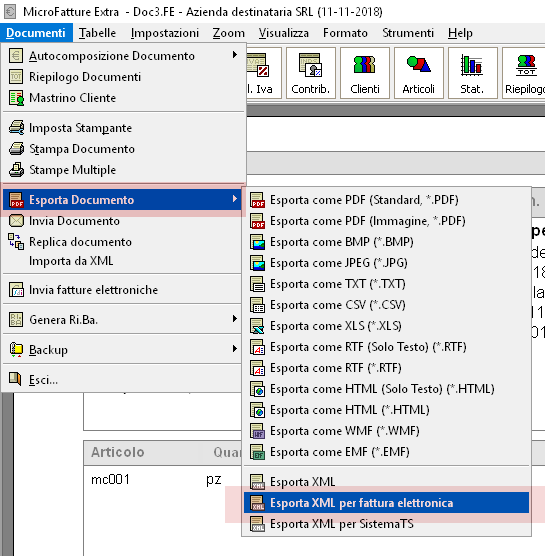This screenshot has width=545, height=556.
Task: Open the Stat. statistics toolbar icon
Action: 473,73
